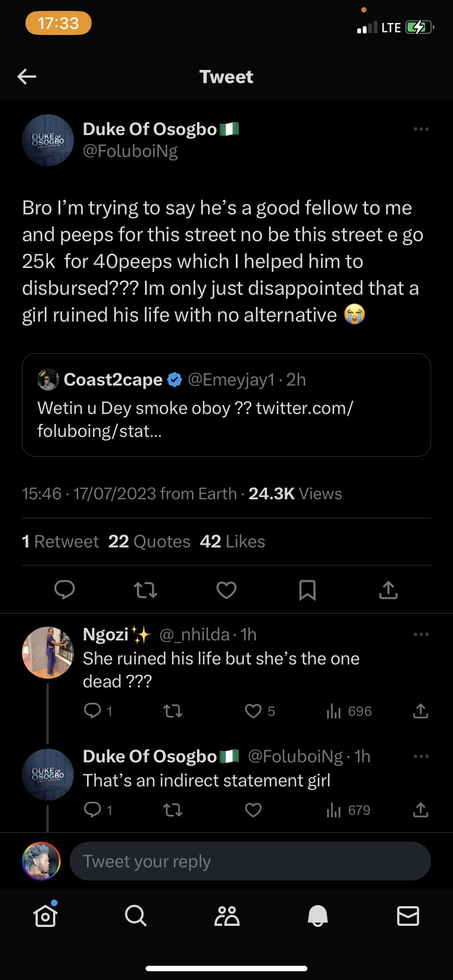View the 42 Likes list
Viewport: 453px width, 980px height.
coord(233,541)
